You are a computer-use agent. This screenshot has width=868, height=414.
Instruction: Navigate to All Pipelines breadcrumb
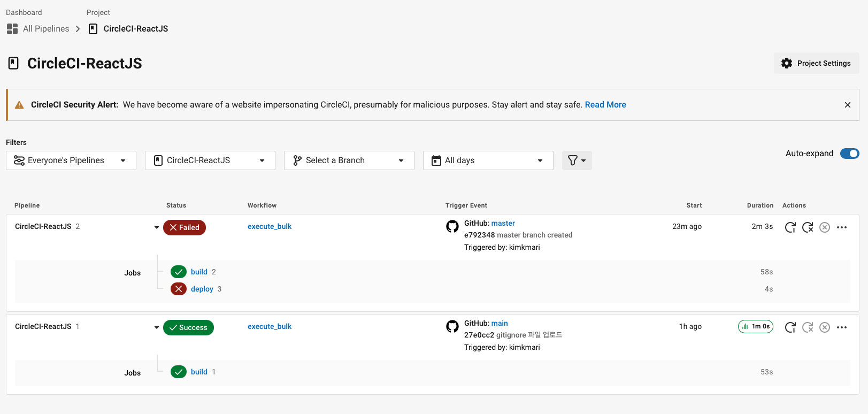point(46,29)
